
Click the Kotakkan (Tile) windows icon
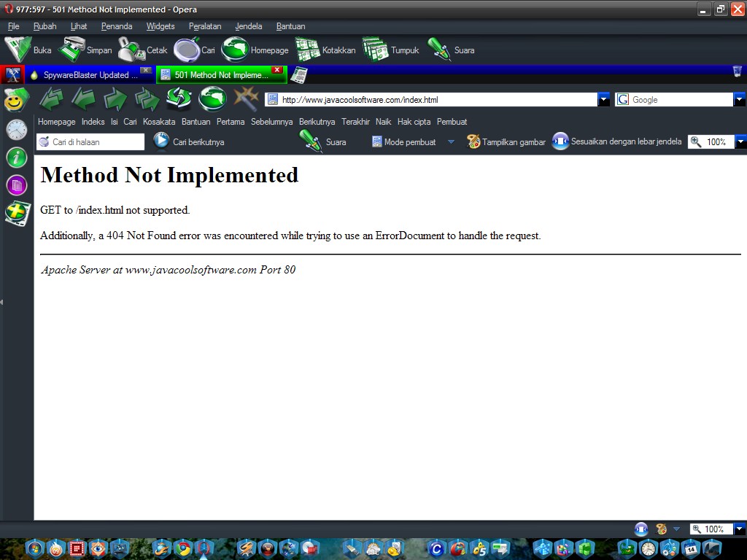307,50
